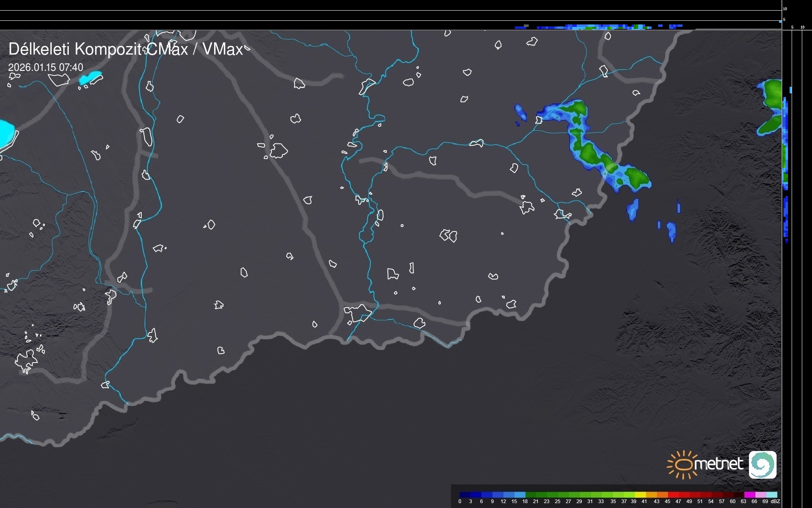Pick the pale cyan 69 dBZ swatch
This screenshot has height=508, width=812.
[x=771, y=495]
